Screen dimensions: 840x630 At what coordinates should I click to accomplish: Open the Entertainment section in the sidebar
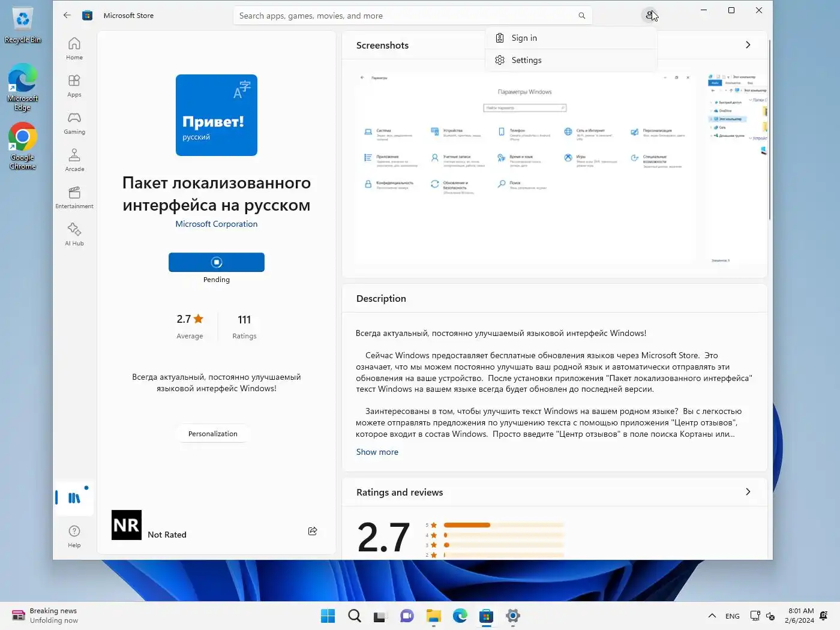click(74, 197)
